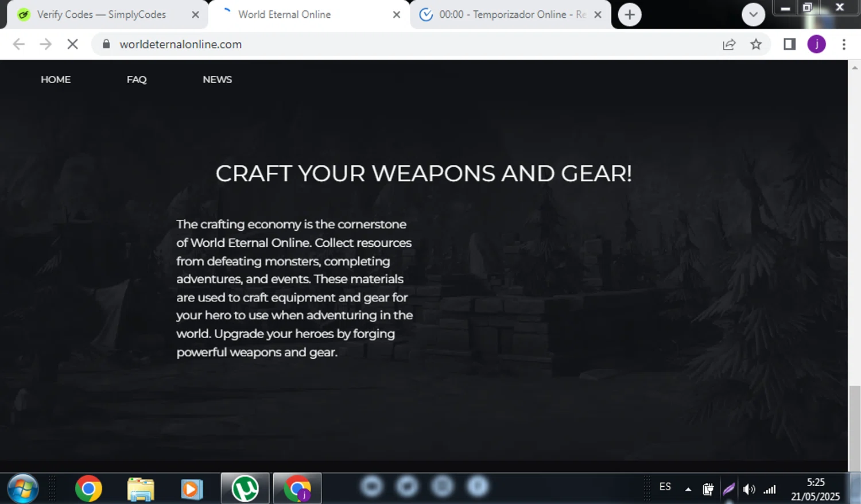Select the active Chrome profile window in taskbar
The height and width of the screenshot is (504, 861).
[297, 489]
